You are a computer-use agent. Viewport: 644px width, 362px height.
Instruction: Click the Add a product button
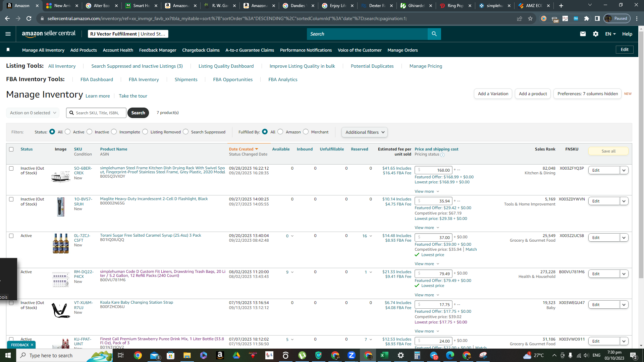[x=533, y=94]
